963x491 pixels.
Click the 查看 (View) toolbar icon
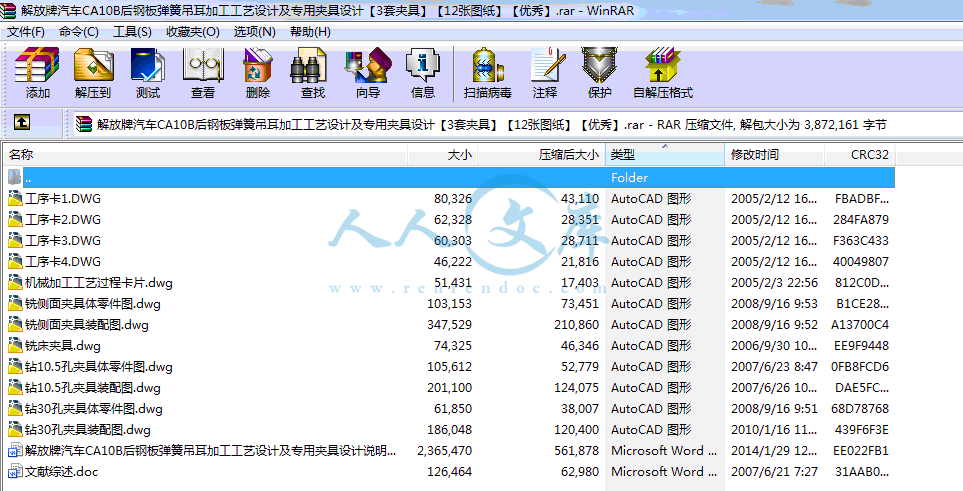point(203,65)
